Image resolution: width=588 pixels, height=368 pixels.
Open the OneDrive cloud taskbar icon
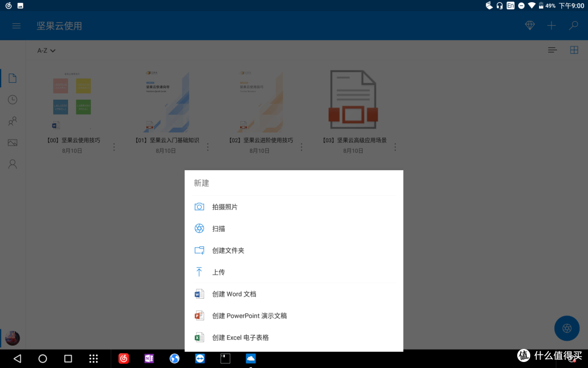250,359
